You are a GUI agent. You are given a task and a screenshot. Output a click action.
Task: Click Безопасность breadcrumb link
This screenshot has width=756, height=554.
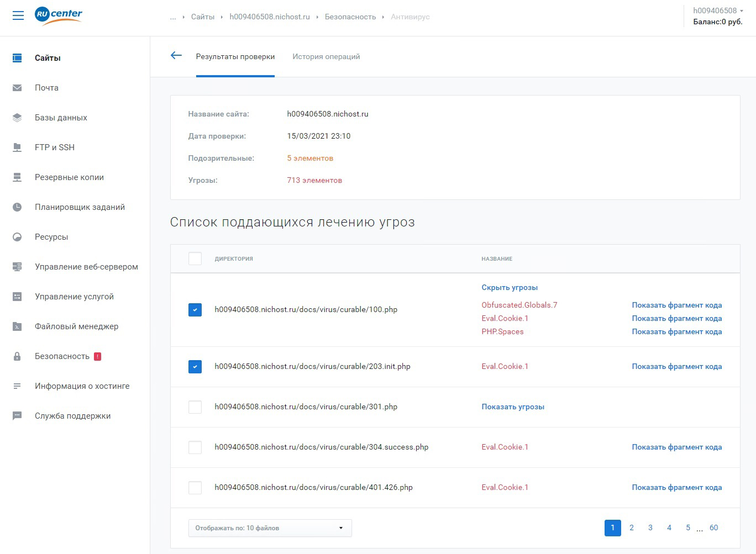pyautogui.click(x=350, y=17)
